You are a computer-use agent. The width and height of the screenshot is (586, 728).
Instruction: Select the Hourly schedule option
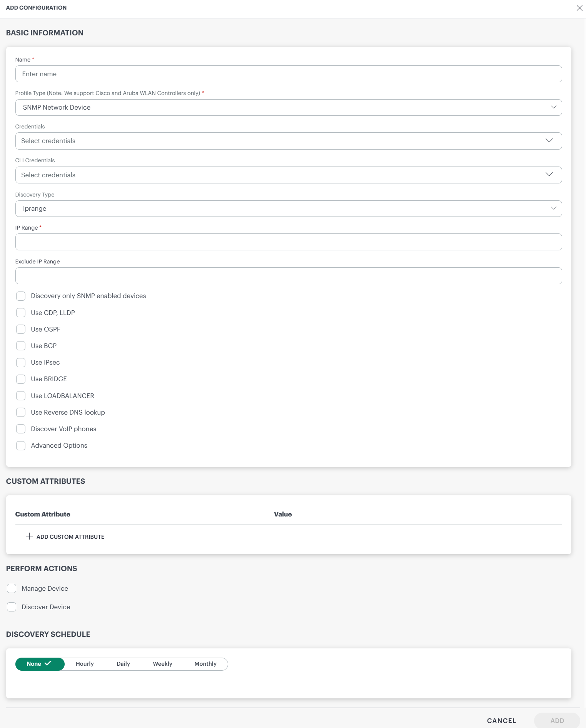pyautogui.click(x=85, y=664)
